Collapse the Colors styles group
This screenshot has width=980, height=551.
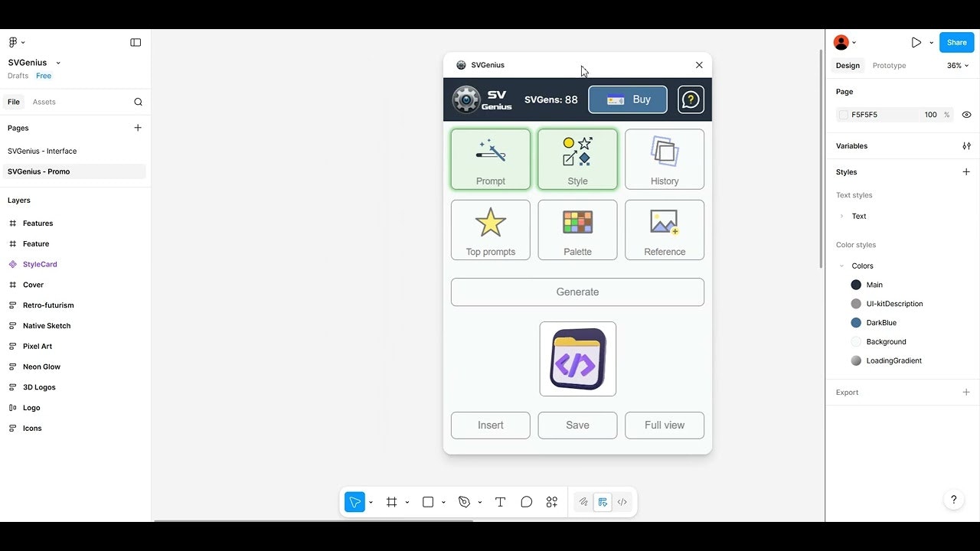841,266
